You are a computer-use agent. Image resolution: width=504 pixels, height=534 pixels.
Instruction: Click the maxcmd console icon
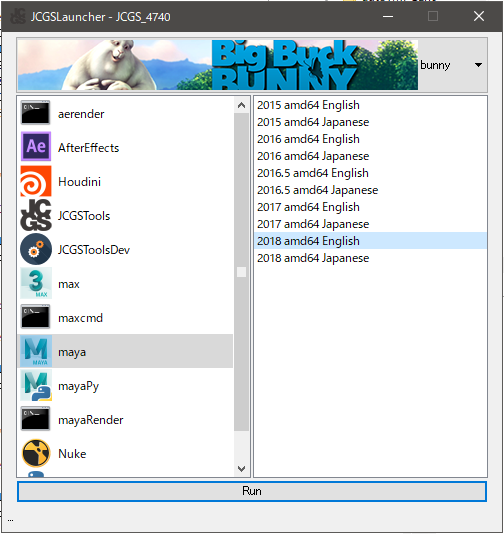[x=35, y=317]
